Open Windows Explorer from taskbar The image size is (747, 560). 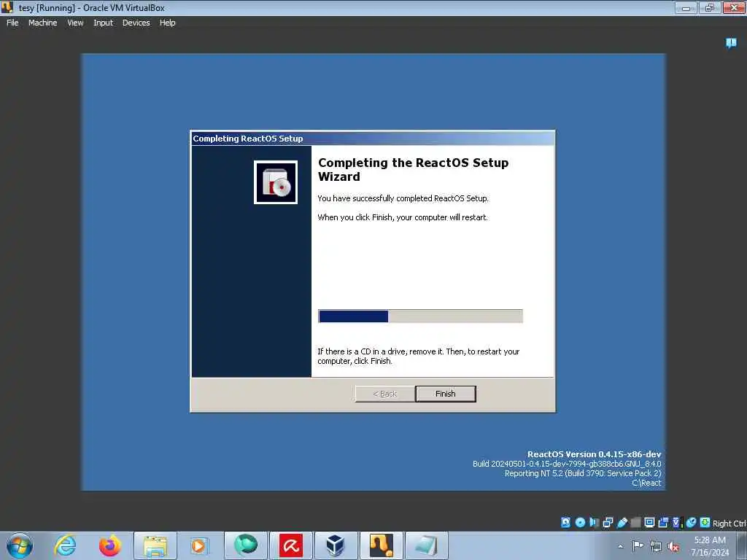coord(155,545)
